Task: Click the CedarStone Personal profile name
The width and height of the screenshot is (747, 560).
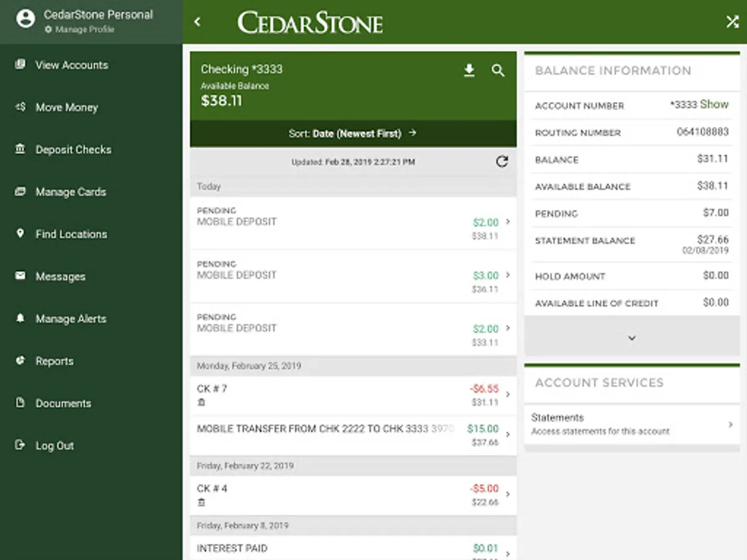Action: [x=98, y=14]
